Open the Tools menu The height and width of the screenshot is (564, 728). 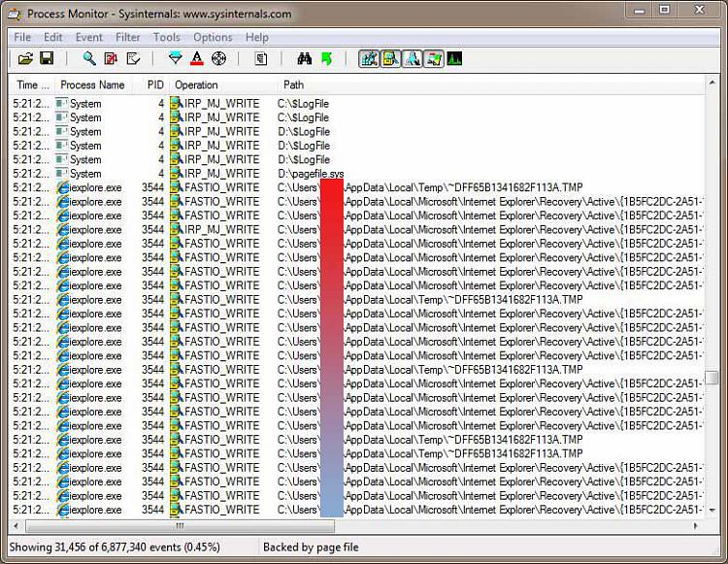[x=166, y=37]
